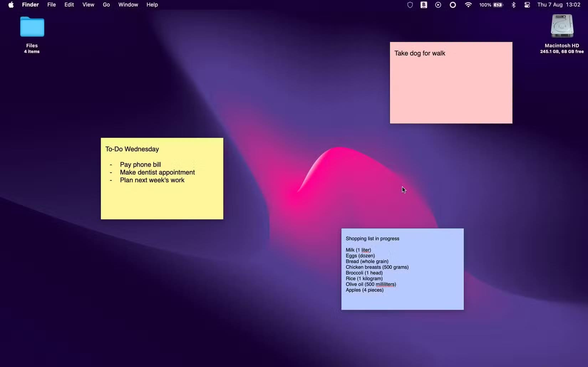Open the Apple menu

[11, 5]
